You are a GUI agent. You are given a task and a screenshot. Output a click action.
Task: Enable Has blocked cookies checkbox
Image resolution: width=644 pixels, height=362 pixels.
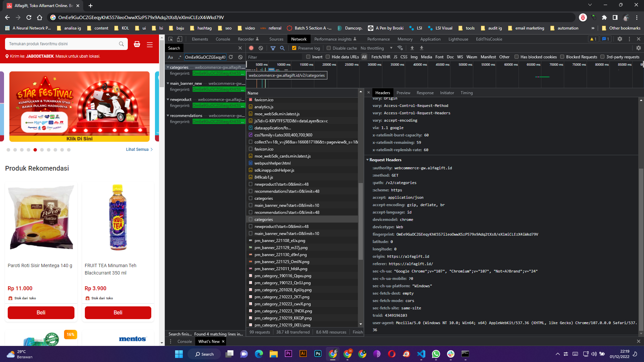[517, 57]
